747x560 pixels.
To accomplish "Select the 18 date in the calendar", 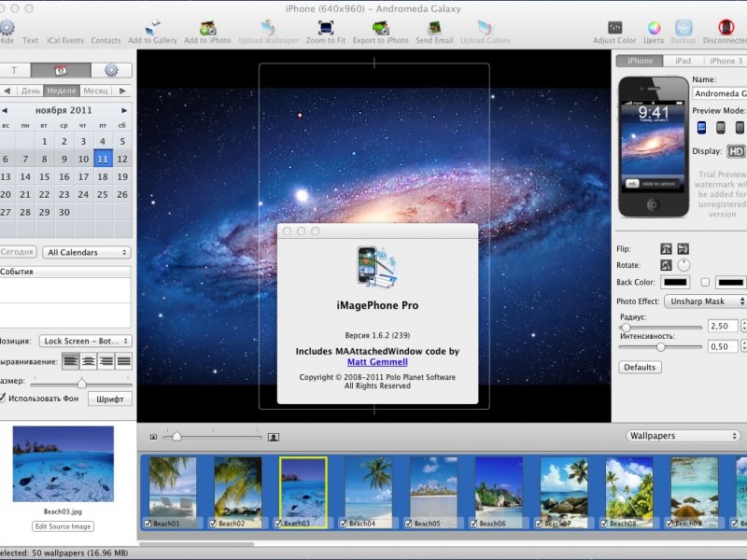I will click(103, 176).
